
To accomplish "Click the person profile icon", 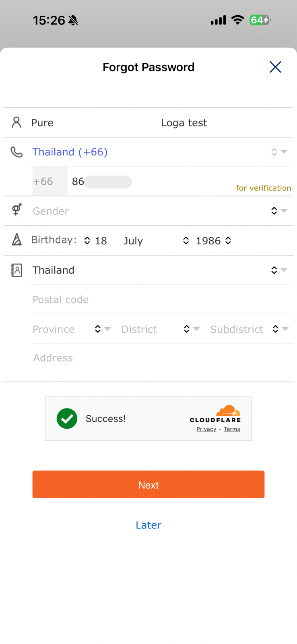I will click(16, 122).
